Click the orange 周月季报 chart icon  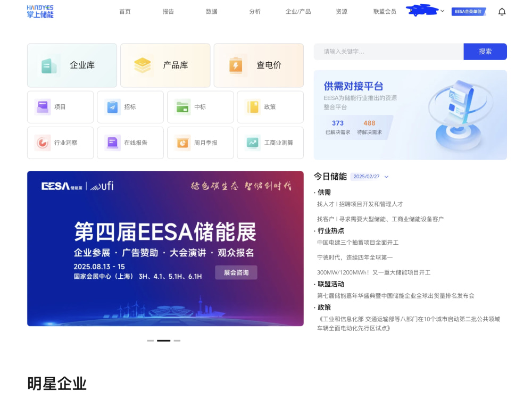pos(182,143)
